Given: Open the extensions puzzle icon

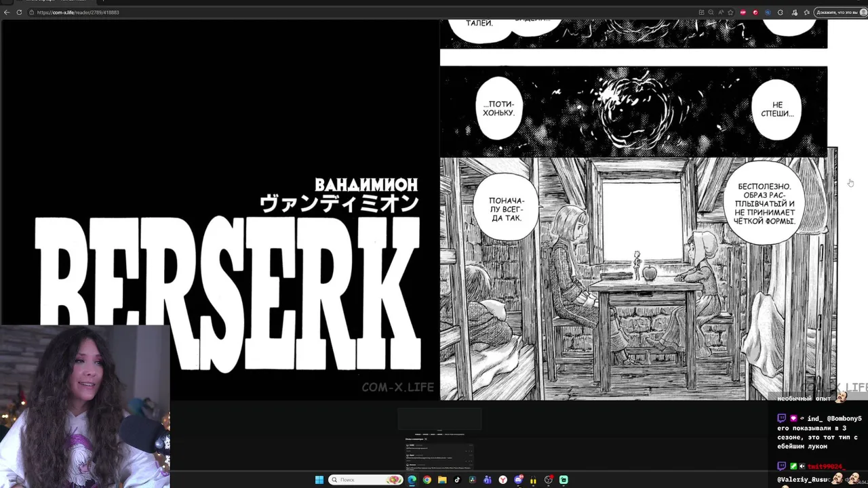Looking at the screenshot, I should (781, 12).
